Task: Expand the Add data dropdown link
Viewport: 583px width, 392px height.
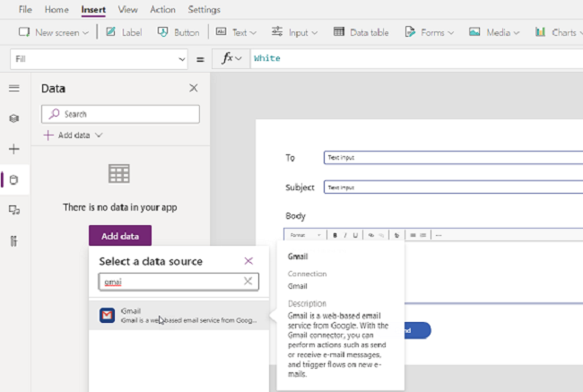Action: point(74,135)
